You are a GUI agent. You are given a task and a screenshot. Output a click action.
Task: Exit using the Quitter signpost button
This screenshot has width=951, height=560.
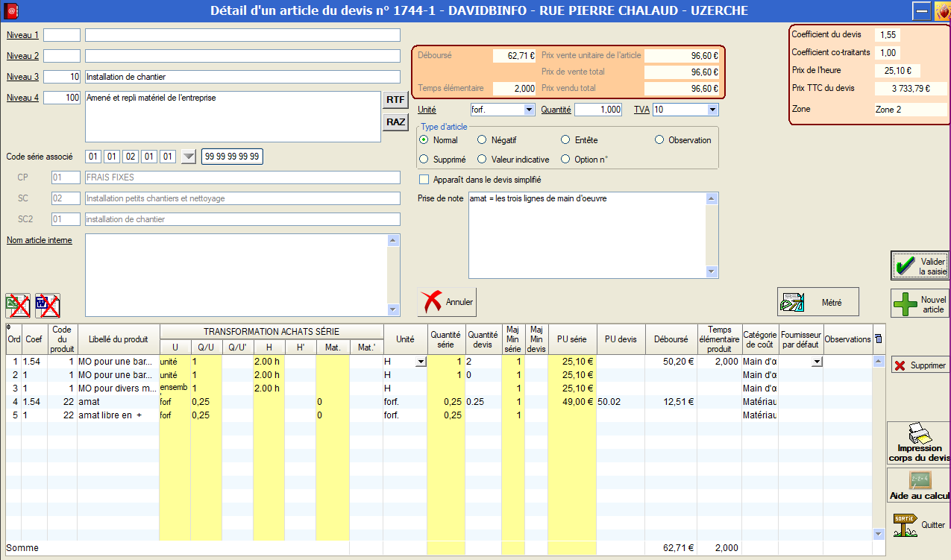pyautogui.click(x=919, y=525)
